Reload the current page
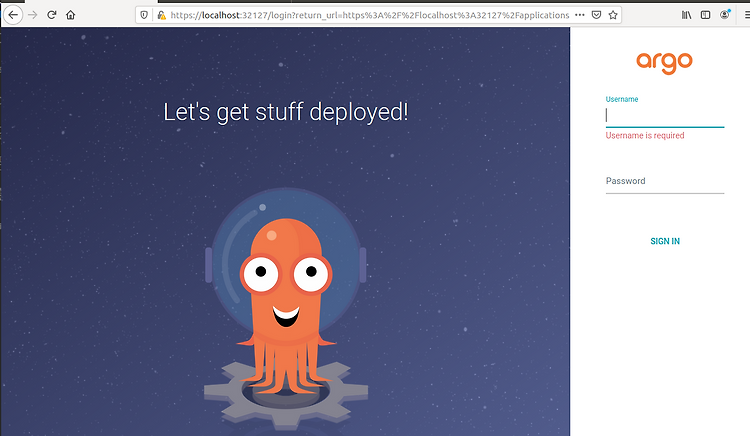The width and height of the screenshot is (750, 436). point(52,15)
